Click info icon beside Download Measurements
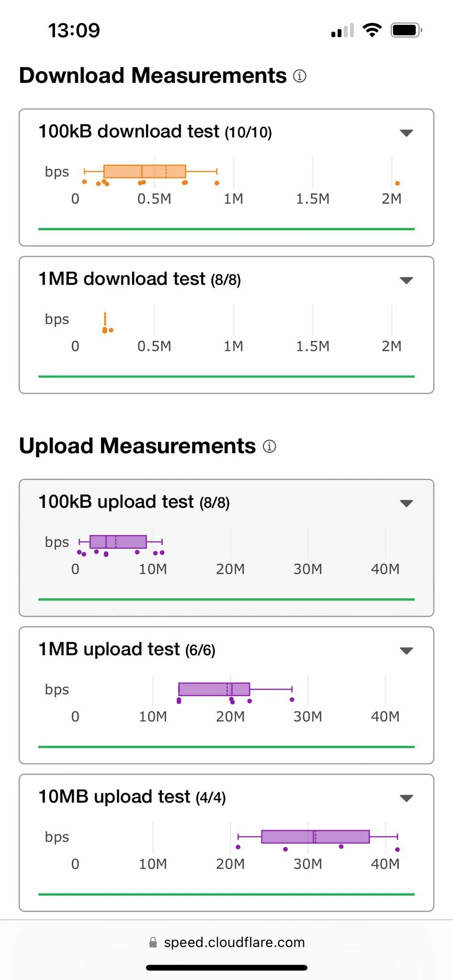 (x=300, y=76)
